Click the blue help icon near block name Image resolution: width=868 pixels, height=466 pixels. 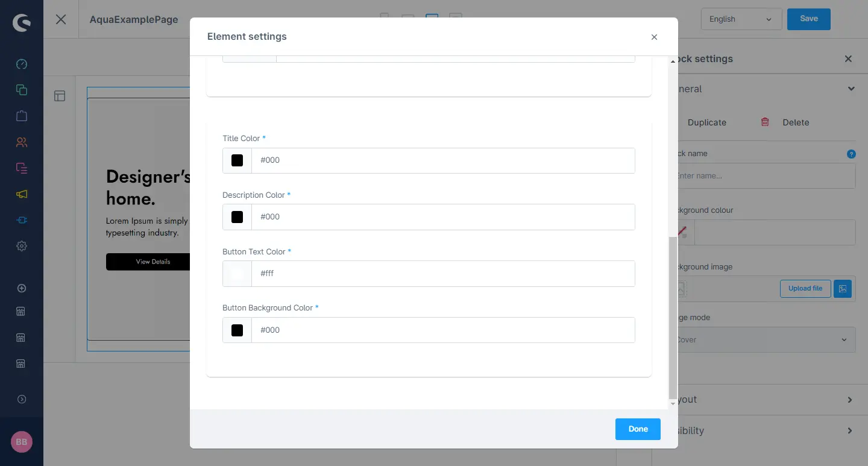coord(851,154)
